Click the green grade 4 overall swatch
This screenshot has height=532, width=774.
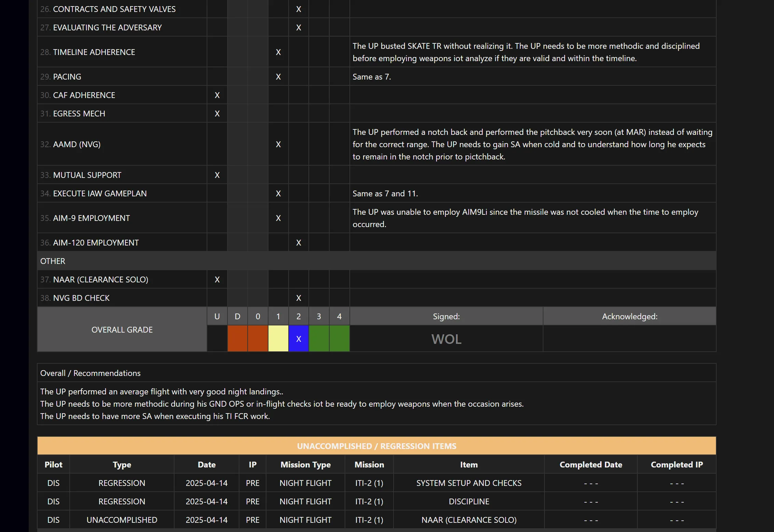(x=339, y=338)
